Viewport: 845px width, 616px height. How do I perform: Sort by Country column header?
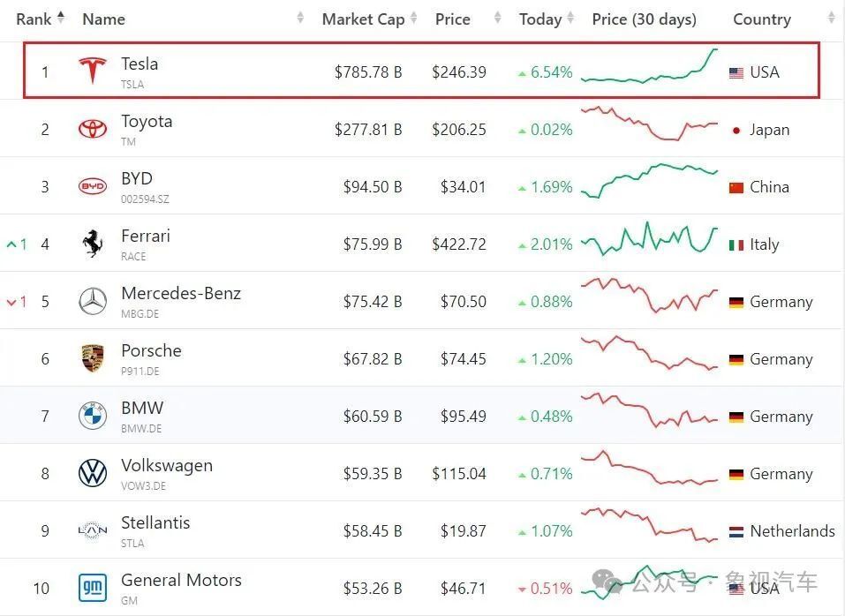click(x=761, y=19)
